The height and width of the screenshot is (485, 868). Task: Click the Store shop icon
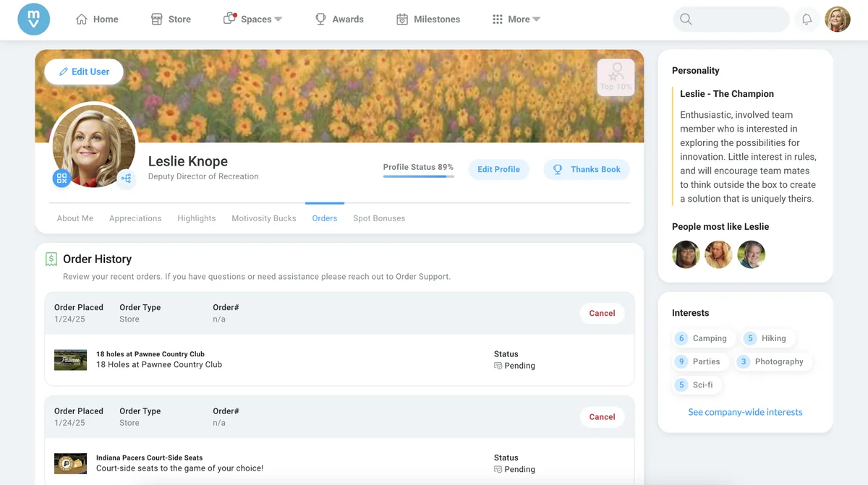pos(157,20)
